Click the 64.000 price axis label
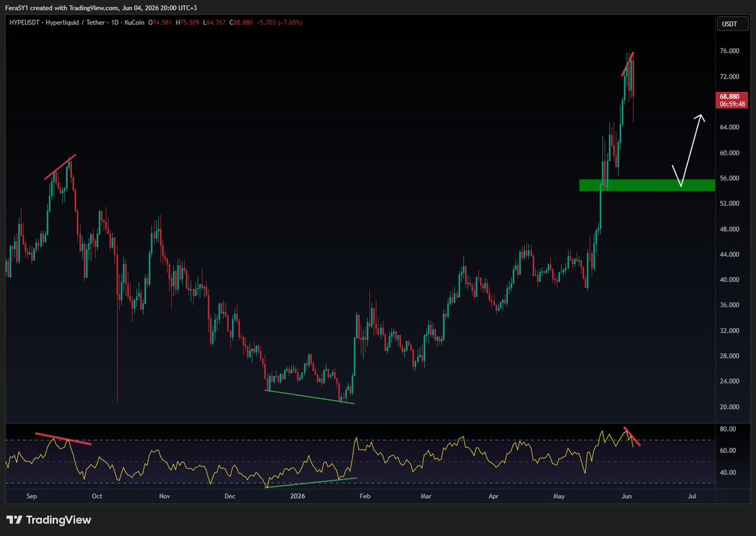756x536 pixels. click(731, 127)
